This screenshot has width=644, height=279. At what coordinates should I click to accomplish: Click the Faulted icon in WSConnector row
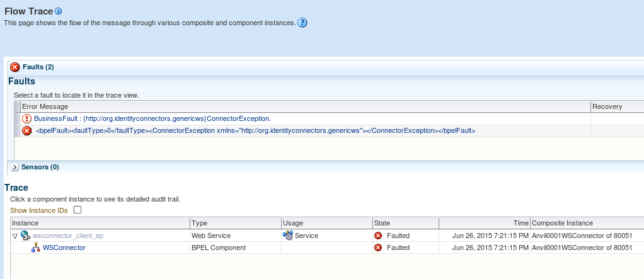pos(378,248)
